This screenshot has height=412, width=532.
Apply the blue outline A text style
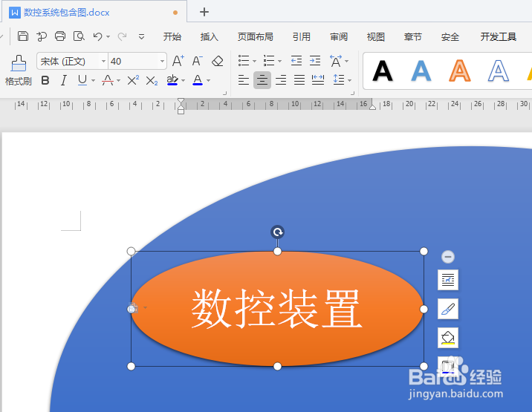pos(499,71)
